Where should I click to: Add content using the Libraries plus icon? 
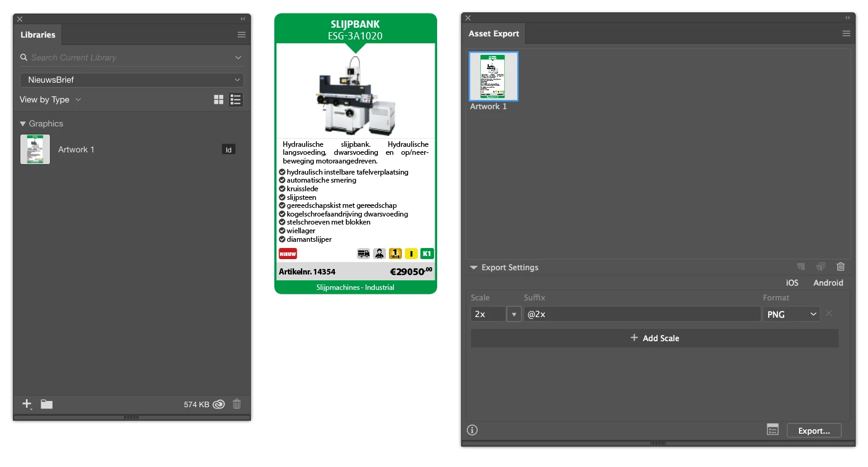27,404
